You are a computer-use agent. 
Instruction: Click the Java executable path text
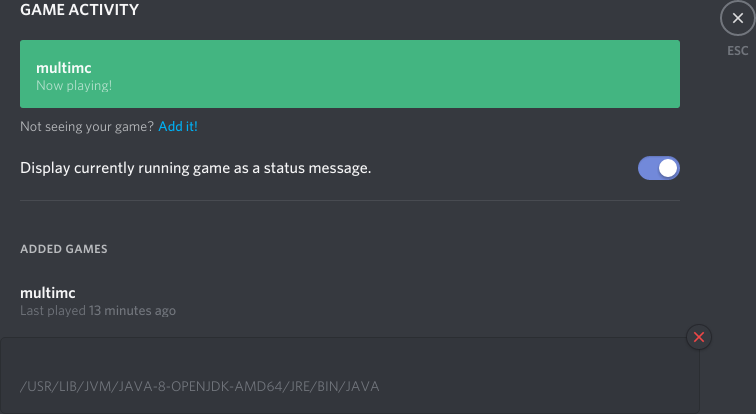[x=200, y=387]
